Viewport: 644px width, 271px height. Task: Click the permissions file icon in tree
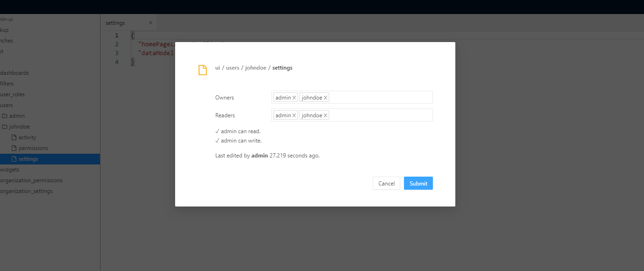pyautogui.click(x=14, y=148)
